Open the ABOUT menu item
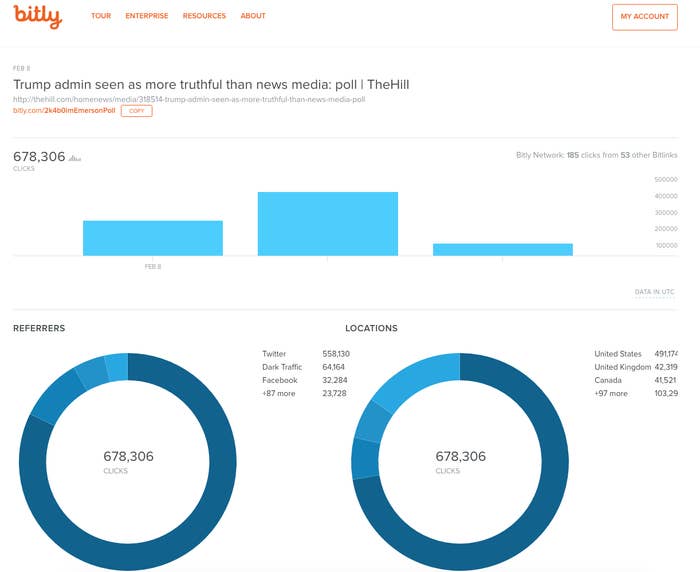 pos(253,16)
